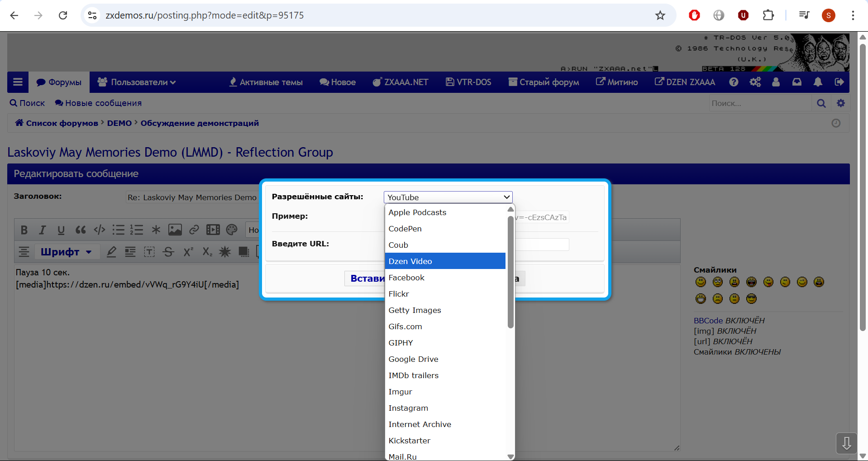Insert media video tag
The image size is (868, 461).
pyautogui.click(x=213, y=230)
